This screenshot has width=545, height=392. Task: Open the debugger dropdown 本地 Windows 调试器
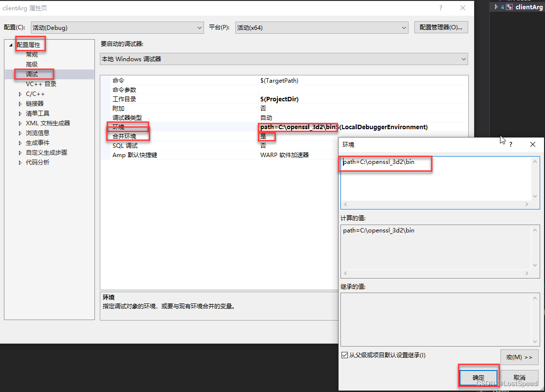(284, 59)
